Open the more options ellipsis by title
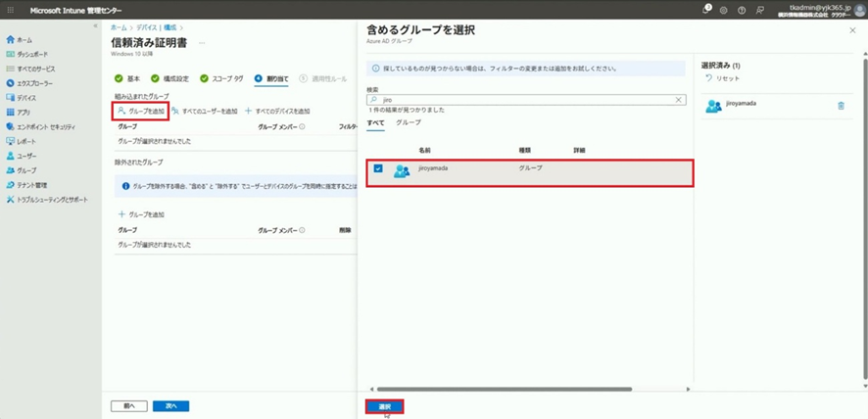 pos(202,43)
